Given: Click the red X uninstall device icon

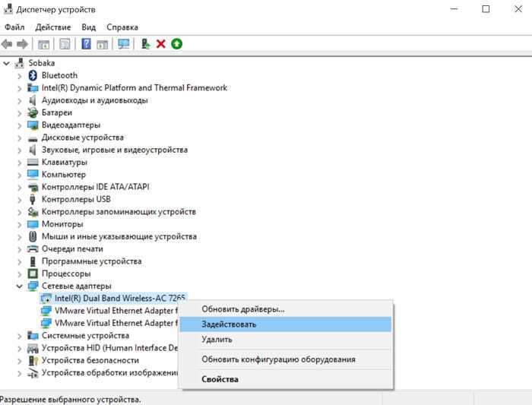Looking at the screenshot, I should pyautogui.click(x=161, y=44).
